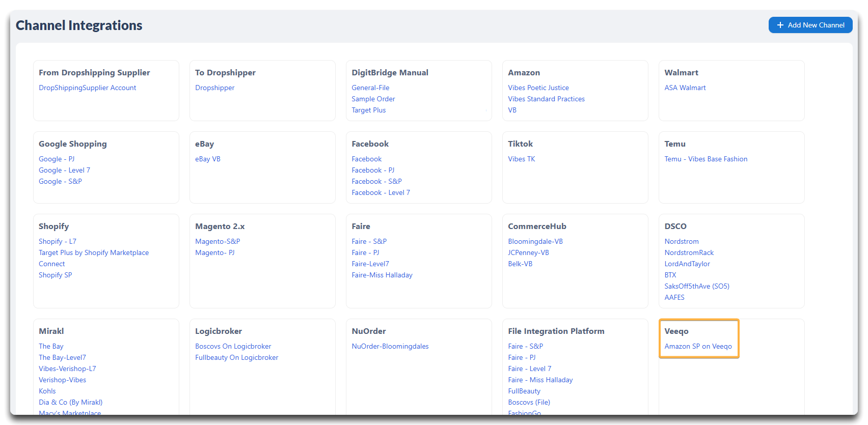This screenshot has height=425, width=868.
Task: Open Faire - Miss Halladay file integration
Action: (540, 380)
